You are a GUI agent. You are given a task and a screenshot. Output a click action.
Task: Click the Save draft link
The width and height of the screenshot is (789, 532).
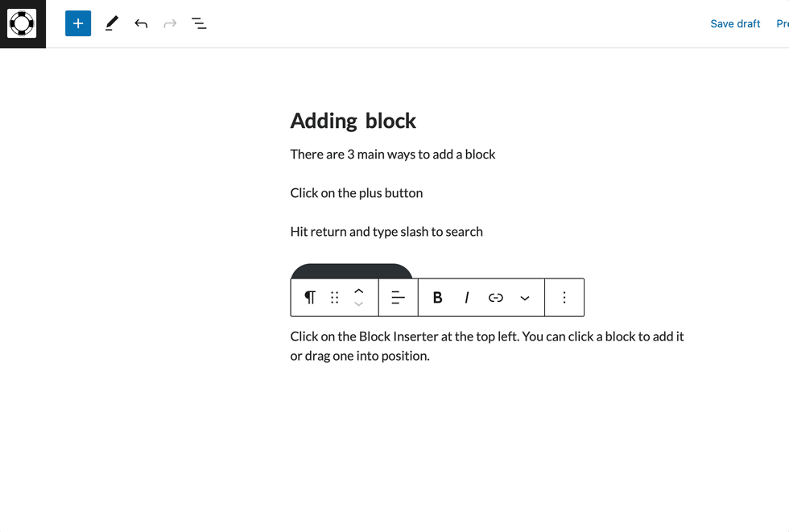coord(735,23)
